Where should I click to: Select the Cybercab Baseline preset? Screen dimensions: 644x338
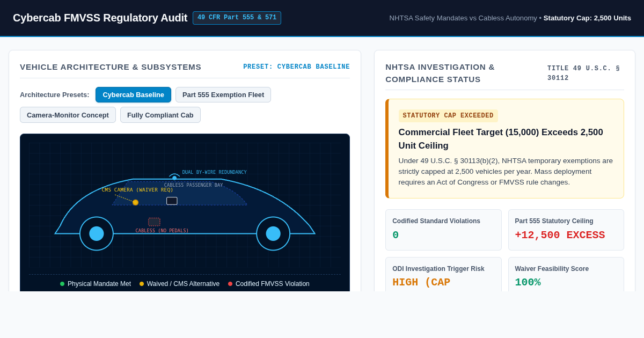click(x=133, y=95)
